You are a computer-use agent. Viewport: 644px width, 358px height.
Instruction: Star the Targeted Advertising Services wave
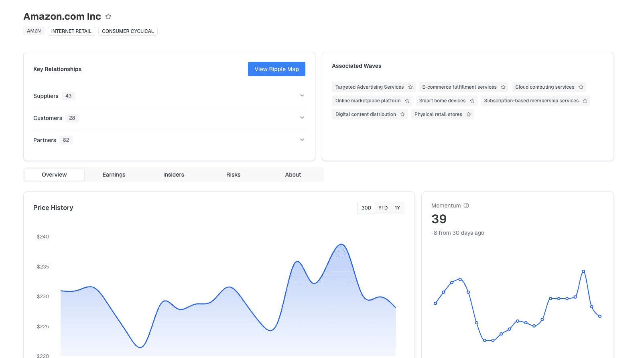(410, 87)
